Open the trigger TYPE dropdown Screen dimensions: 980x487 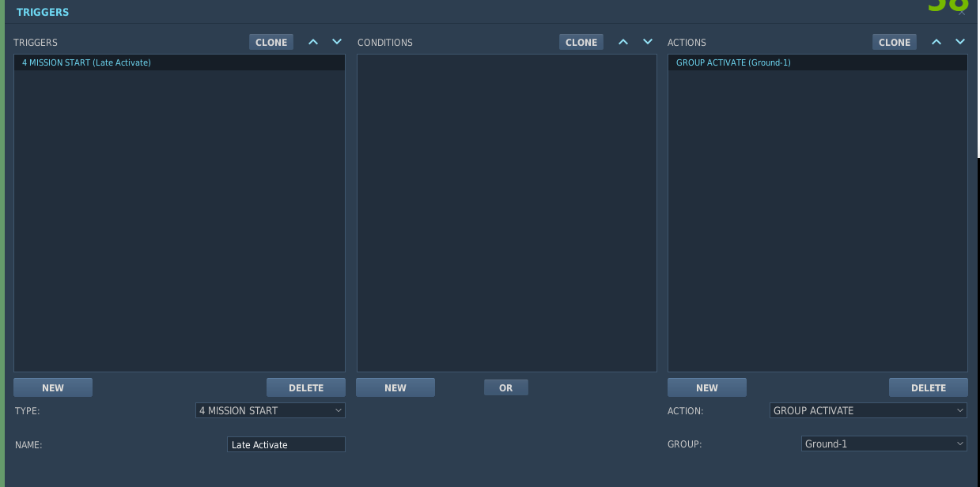pyautogui.click(x=271, y=410)
